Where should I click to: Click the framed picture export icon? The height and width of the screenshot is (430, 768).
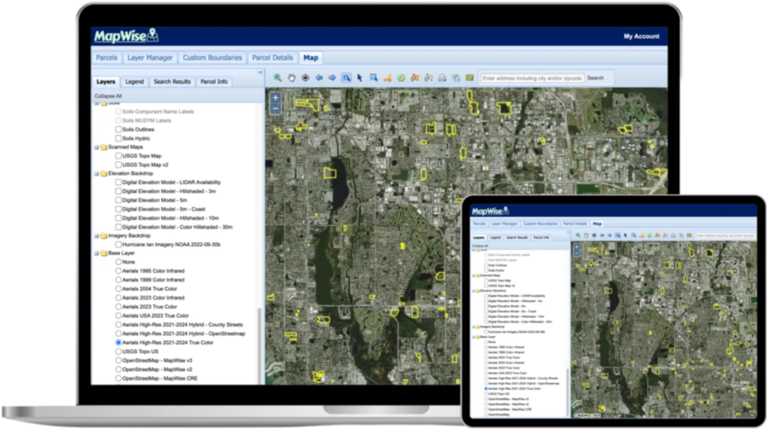(469, 78)
